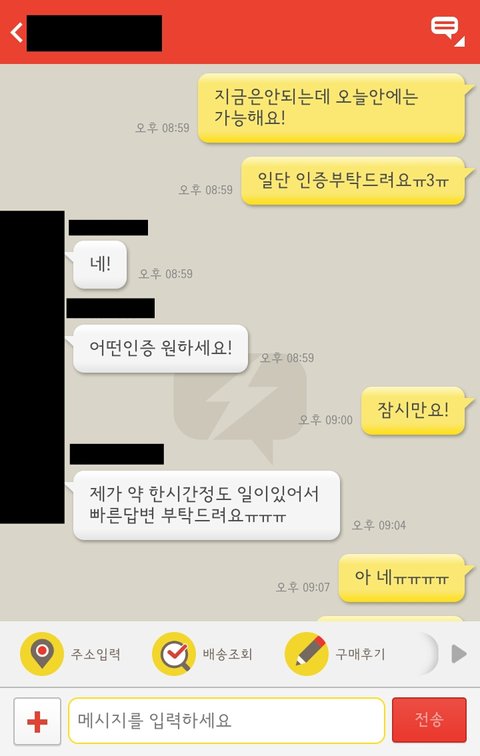Select the 구매후기 label

[360, 654]
